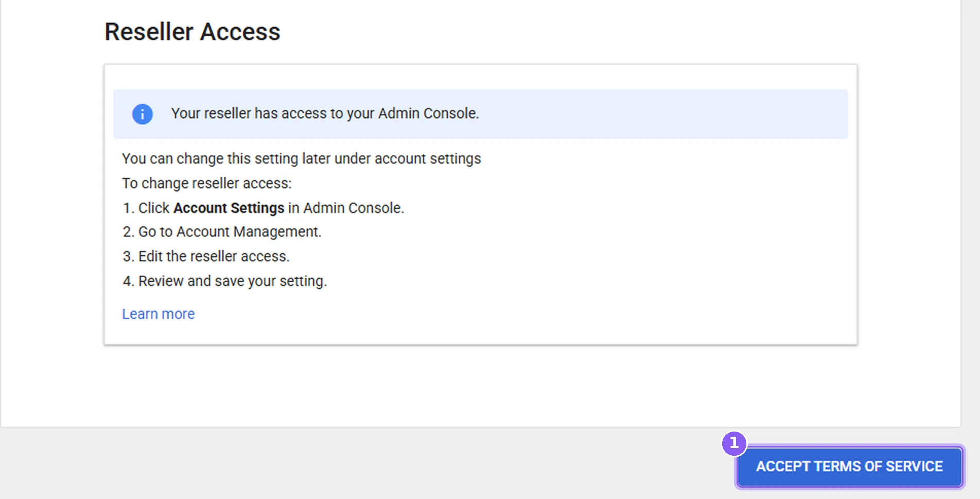Click 'Your reseller has access to your Admin Console.'
The width and height of the screenshot is (980, 499).
[325, 113]
